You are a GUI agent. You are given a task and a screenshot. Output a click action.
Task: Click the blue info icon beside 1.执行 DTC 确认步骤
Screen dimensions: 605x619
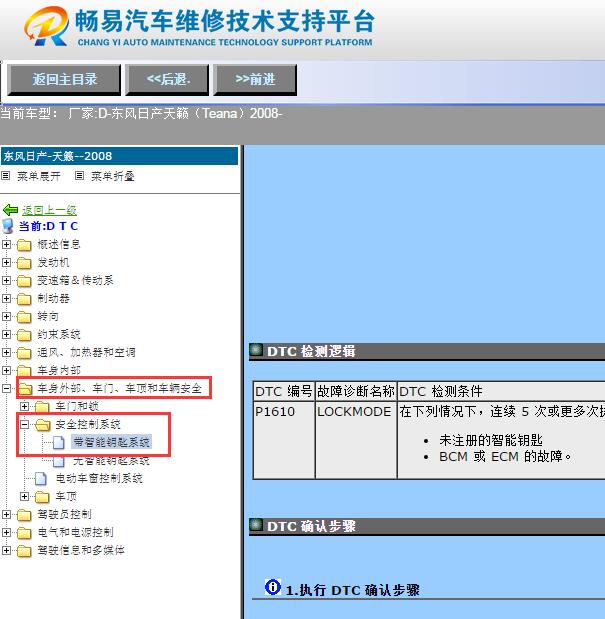pos(273,587)
